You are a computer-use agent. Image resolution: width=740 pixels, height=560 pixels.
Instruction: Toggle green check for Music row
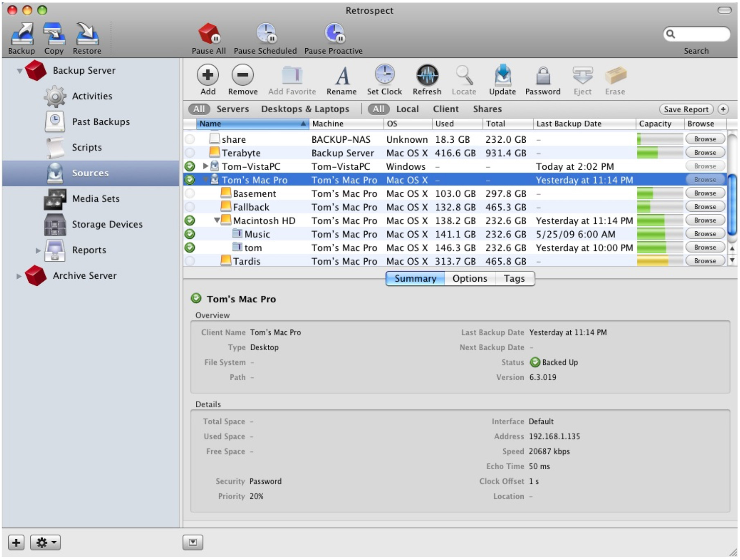click(190, 234)
